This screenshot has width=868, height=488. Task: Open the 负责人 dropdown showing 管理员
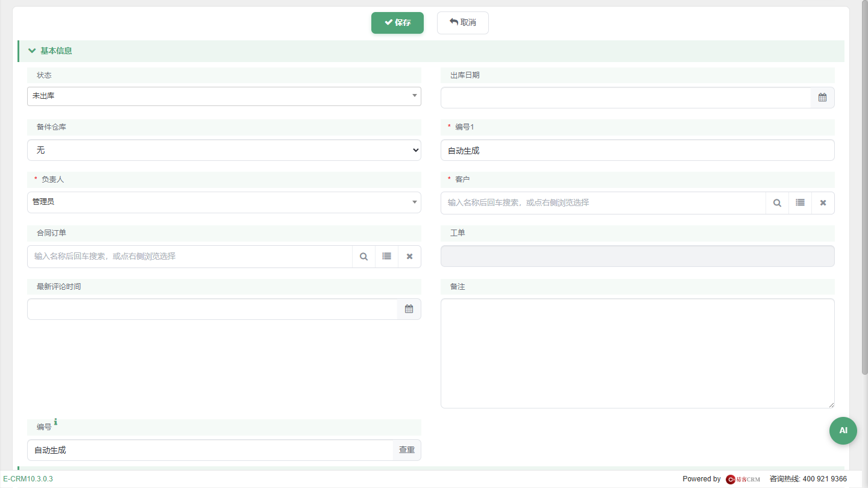click(224, 202)
